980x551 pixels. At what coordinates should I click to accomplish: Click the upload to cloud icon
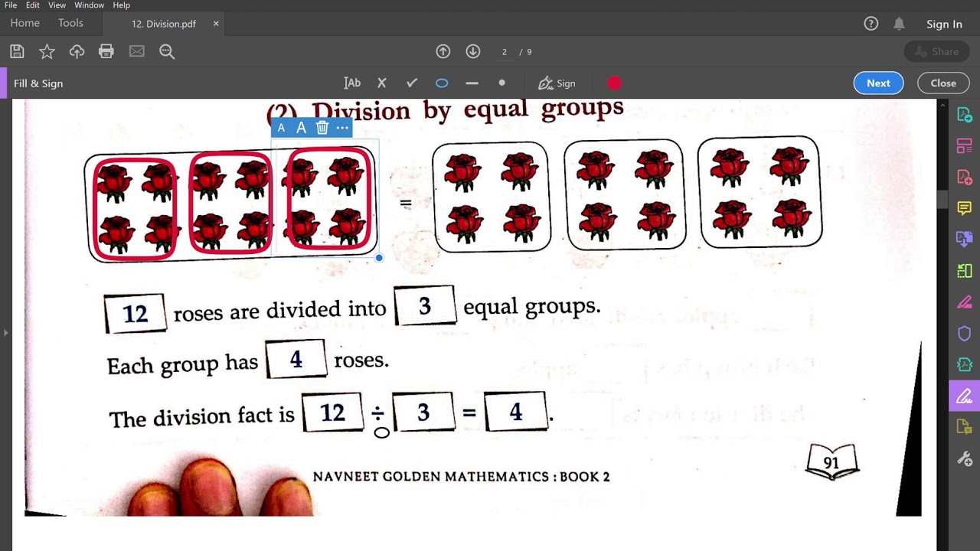77,51
